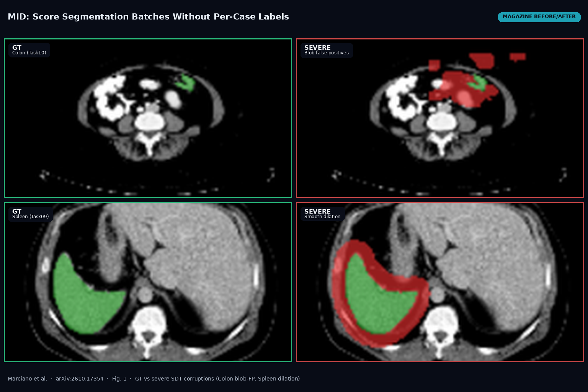588x392 pixels.
Task: Click the 'Blob false positives' label
Action: (x=327, y=53)
